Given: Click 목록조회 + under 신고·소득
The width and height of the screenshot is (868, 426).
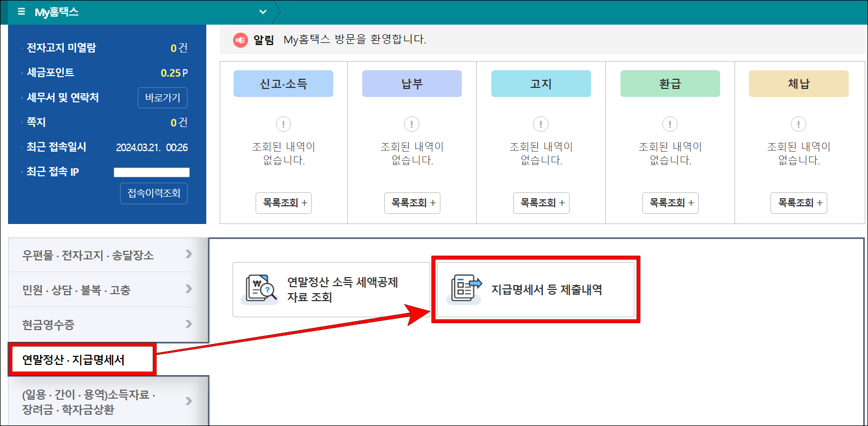Looking at the screenshot, I should click(284, 203).
